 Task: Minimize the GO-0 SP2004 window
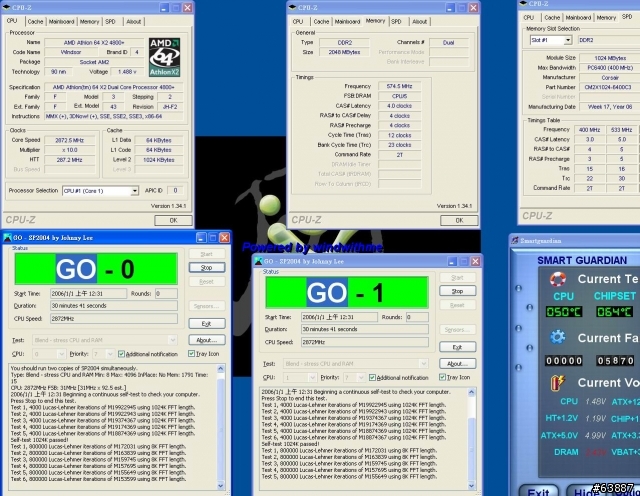(x=201, y=238)
